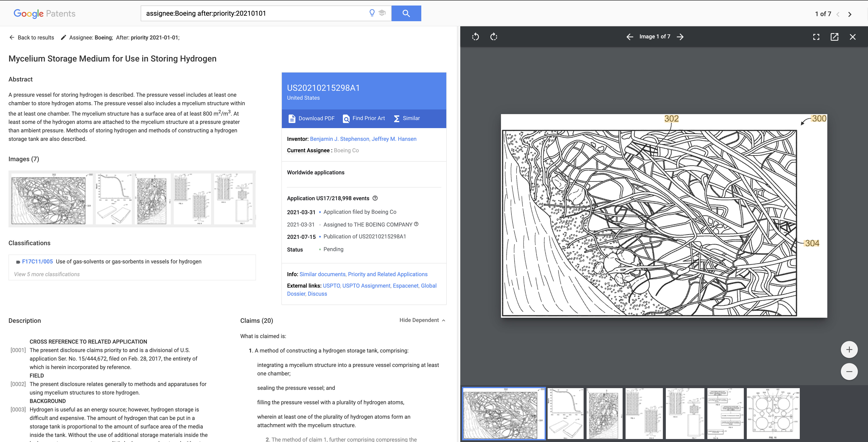Click reference label 300 on figure

(819, 118)
